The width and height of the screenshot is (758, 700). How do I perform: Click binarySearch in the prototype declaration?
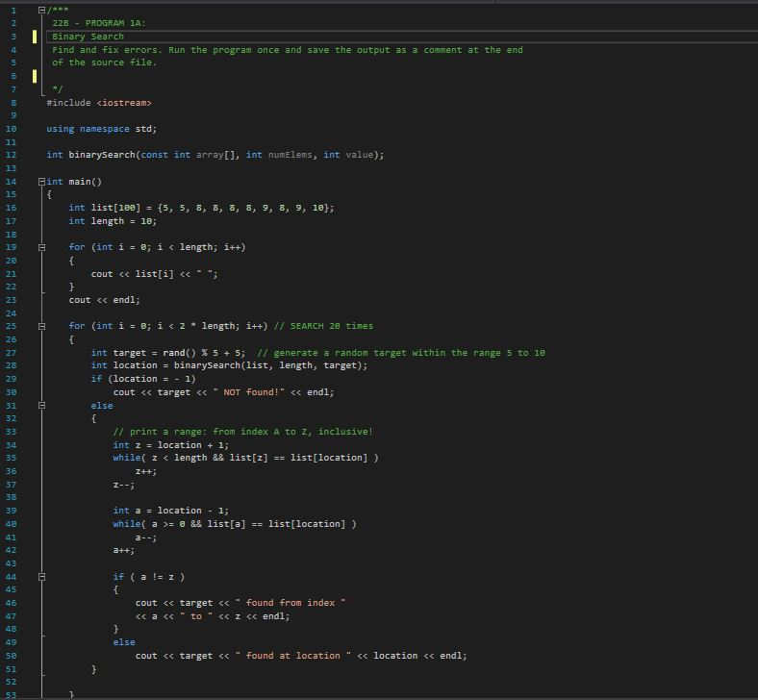102,155
